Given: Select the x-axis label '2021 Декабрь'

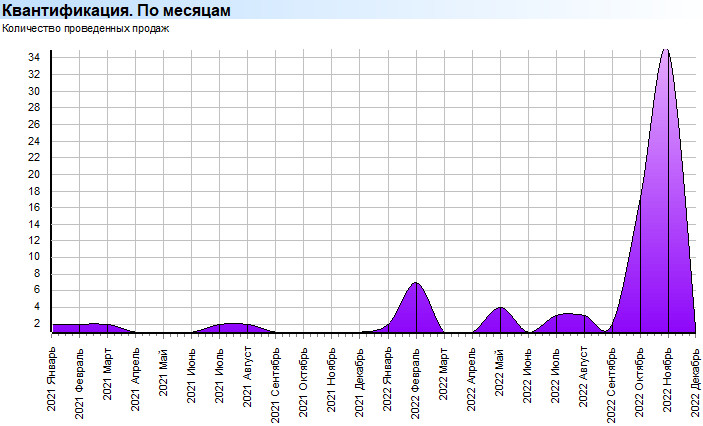Looking at the screenshot, I should coord(360,382).
